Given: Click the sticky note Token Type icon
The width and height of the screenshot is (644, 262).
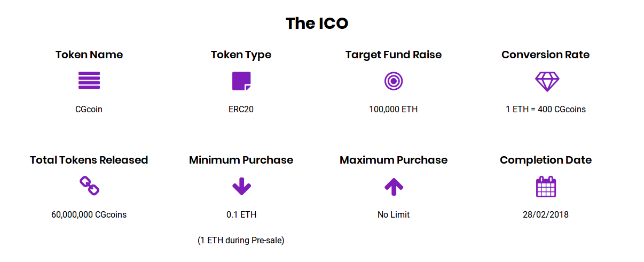Looking at the screenshot, I should click(241, 81).
